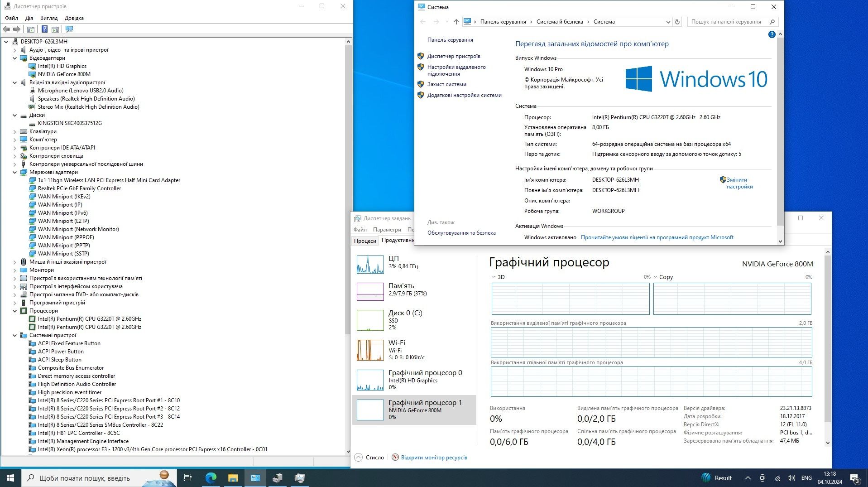Show hidden tray icons chevron

(748, 478)
